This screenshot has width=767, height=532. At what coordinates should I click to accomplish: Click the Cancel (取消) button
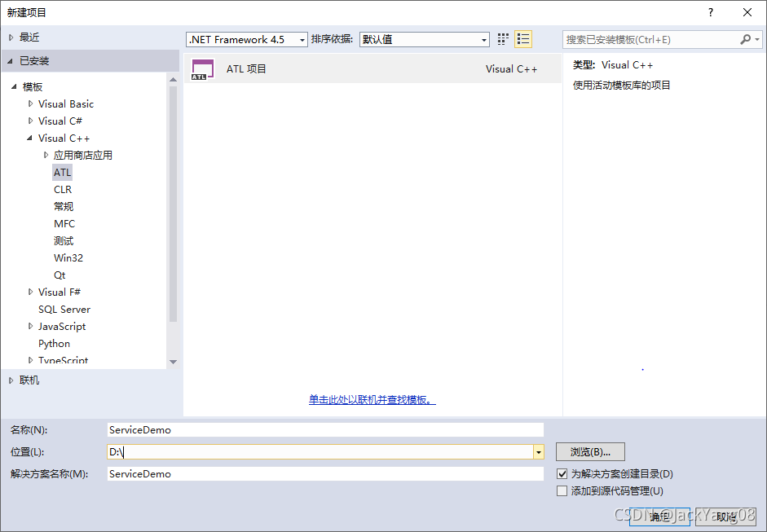point(726,517)
